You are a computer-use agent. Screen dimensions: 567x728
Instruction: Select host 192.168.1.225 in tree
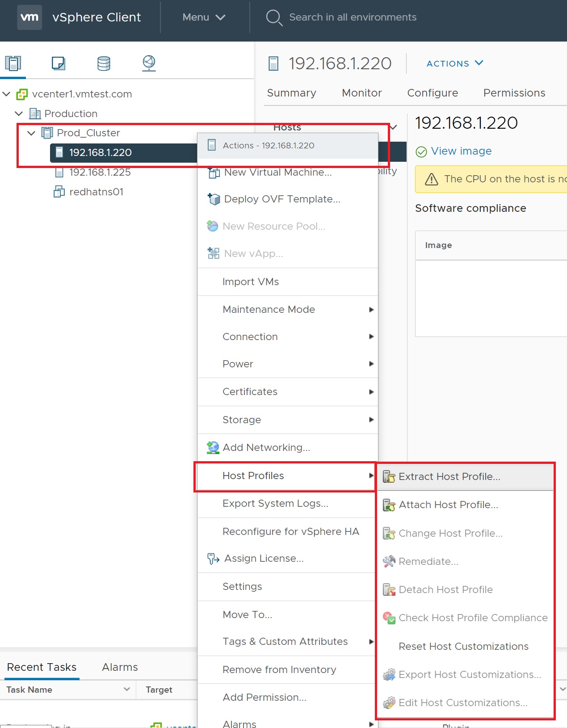point(100,173)
